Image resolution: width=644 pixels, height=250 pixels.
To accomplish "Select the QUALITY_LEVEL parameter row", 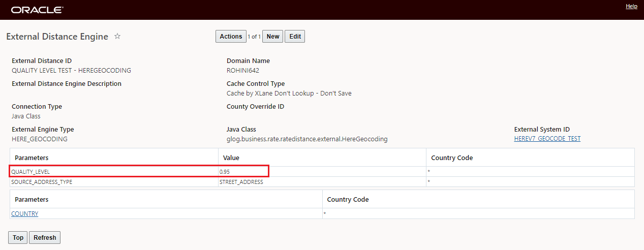I will (x=30, y=172).
